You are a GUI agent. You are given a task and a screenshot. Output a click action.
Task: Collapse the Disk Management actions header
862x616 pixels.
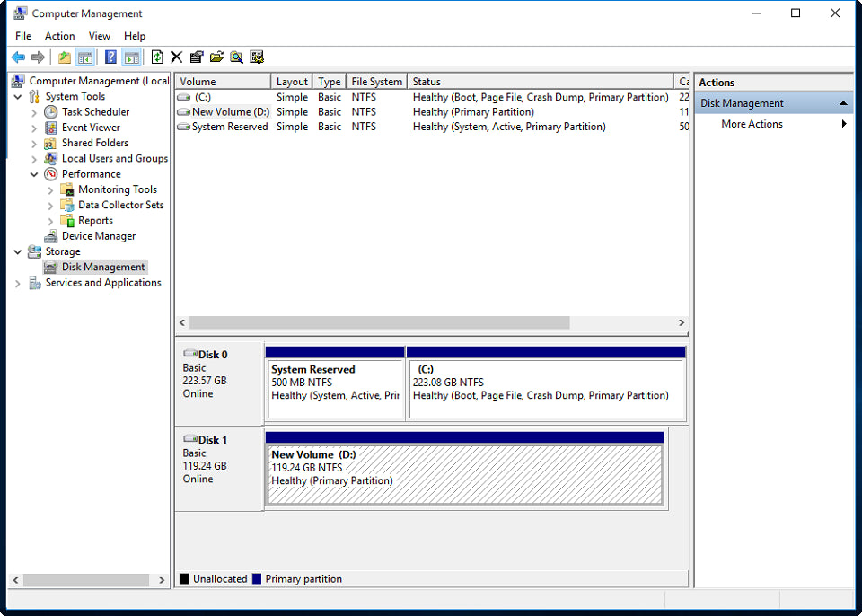tap(843, 103)
